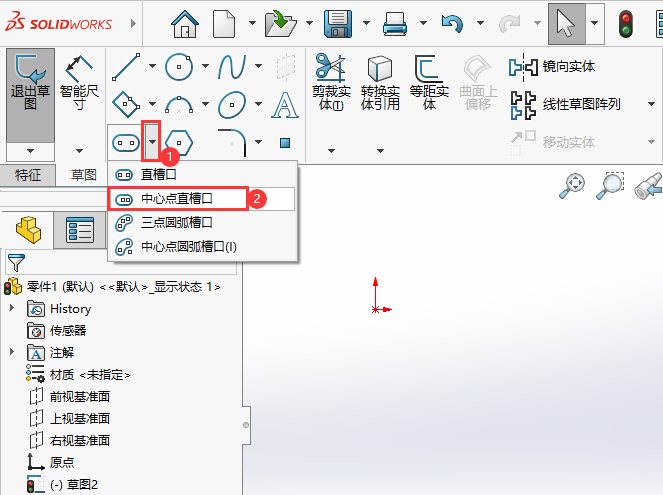Click the filter funnel icon in tree

16,263
